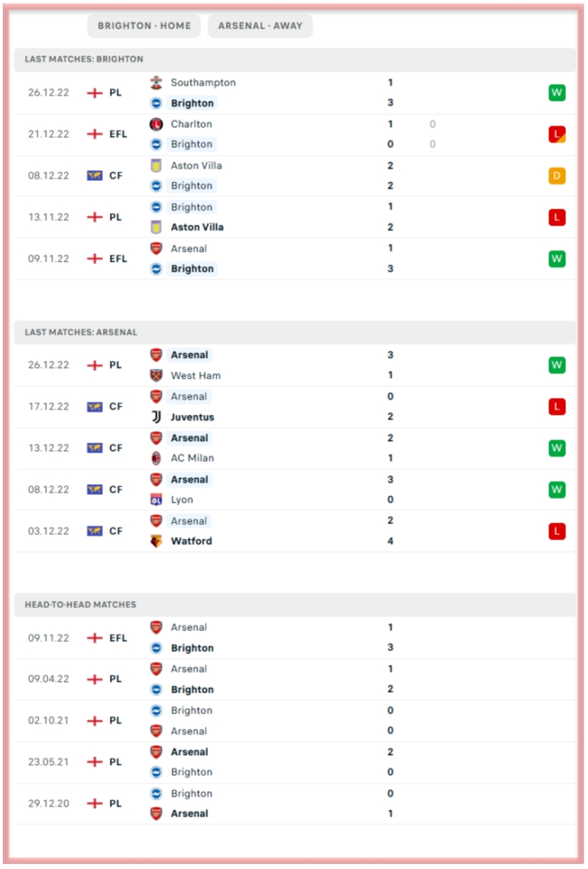Viewport: 588px width, 869px height.
Task: Click the Head-to-Head Matches section header
Action: click(x=81, y=605)
